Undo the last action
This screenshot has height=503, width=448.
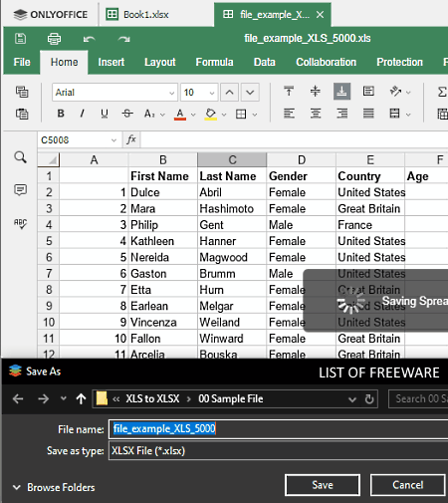(x=89, y=39)
